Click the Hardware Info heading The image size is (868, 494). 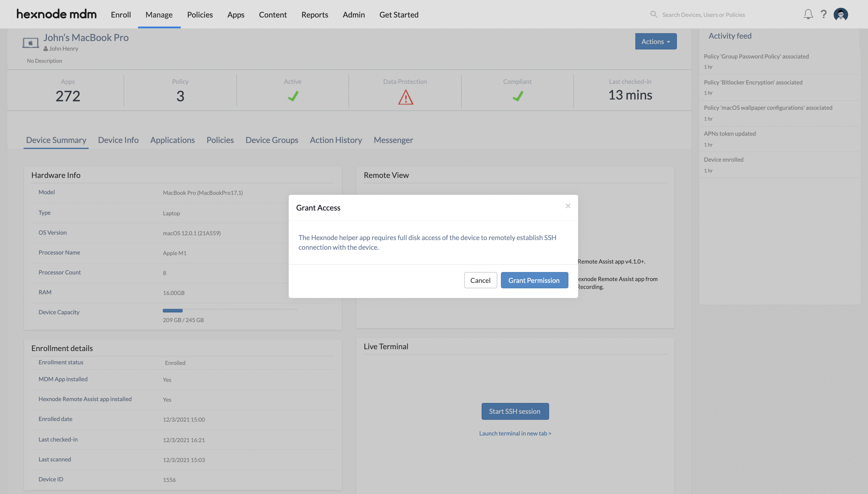click(55, 175)
